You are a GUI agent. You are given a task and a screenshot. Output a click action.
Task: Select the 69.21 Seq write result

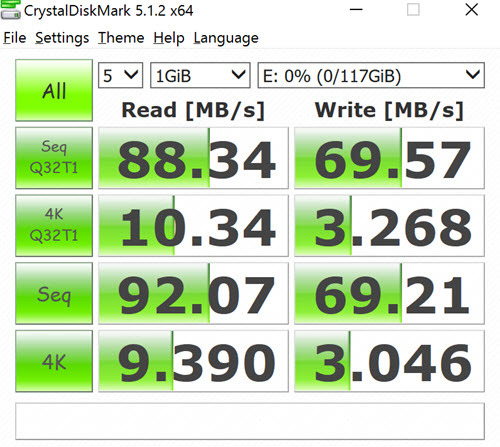pyautogui.click(x=389, y=293)
